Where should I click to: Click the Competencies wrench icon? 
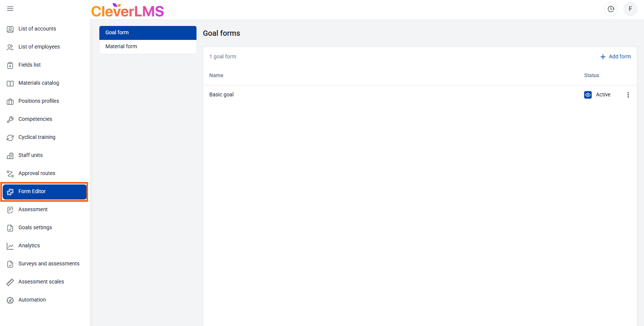click(10, 119)
